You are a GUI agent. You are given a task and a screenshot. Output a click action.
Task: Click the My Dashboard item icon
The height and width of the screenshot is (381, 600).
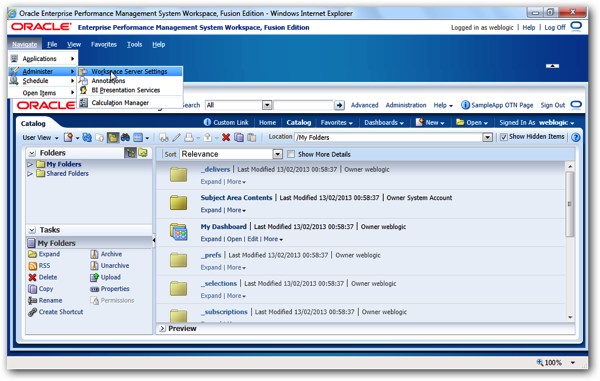[x=179, y=232]
